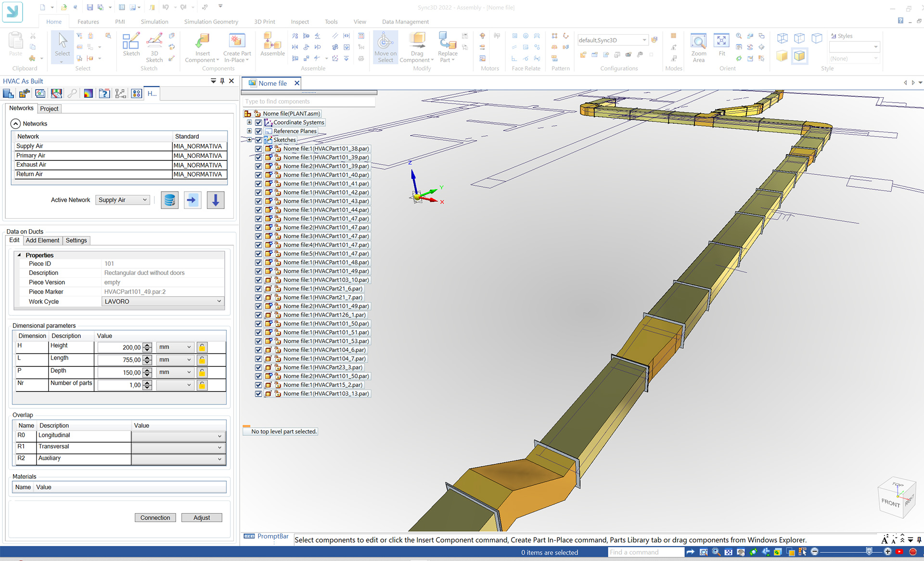Open the Work Cycle LAVORO dropdown

click(x=163, y=301)
